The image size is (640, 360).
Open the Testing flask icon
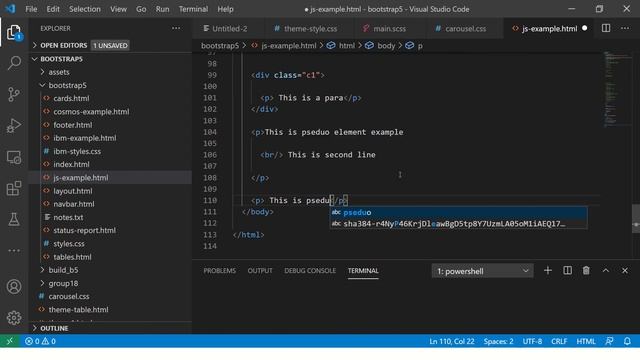14,220
